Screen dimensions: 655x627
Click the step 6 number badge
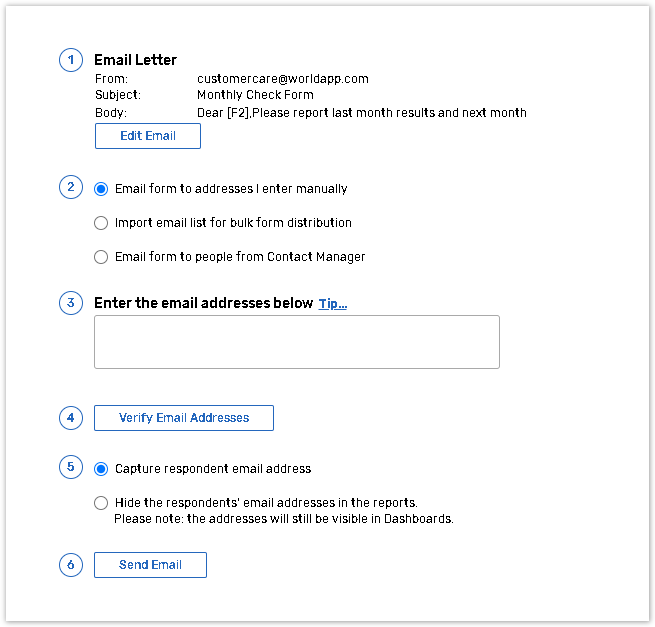70,565
